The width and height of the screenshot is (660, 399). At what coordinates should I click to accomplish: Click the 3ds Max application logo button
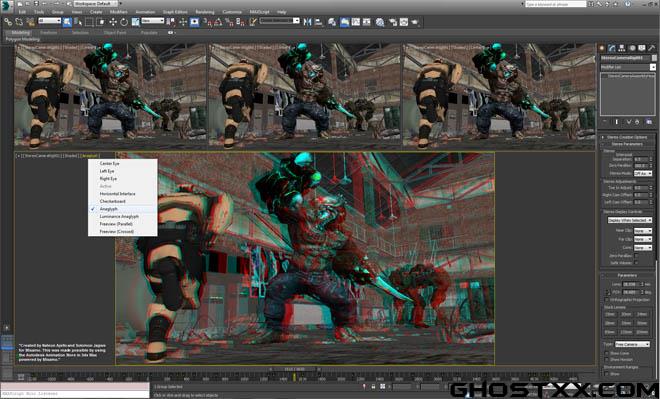click(7, 6)
